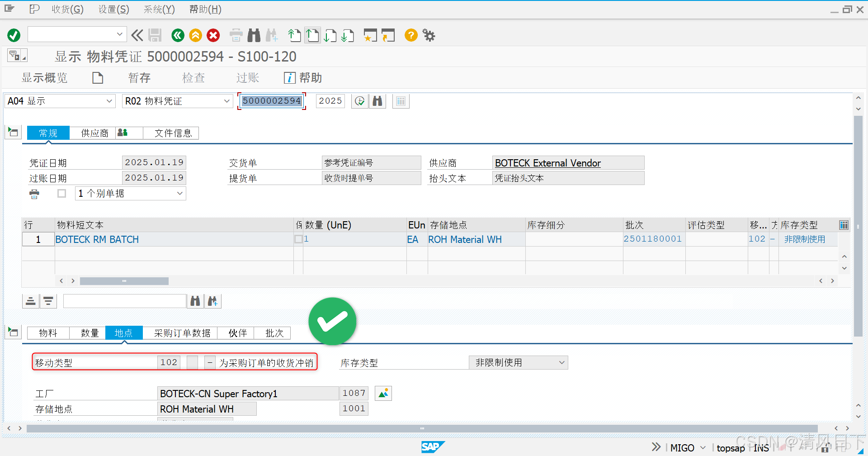
Task: Collapse the header area with the hierarchy toggle
Action: (13, 132)
